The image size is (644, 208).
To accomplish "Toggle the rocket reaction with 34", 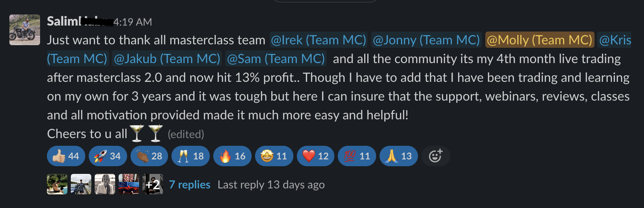I will pos(108,156).
